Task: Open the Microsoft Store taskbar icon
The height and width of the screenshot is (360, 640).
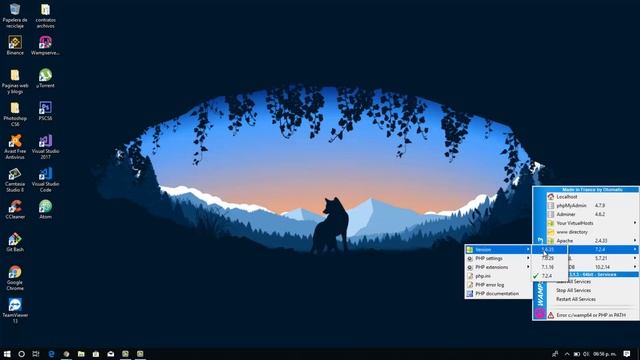Action: pyautogui.click(x=96, y=354)
